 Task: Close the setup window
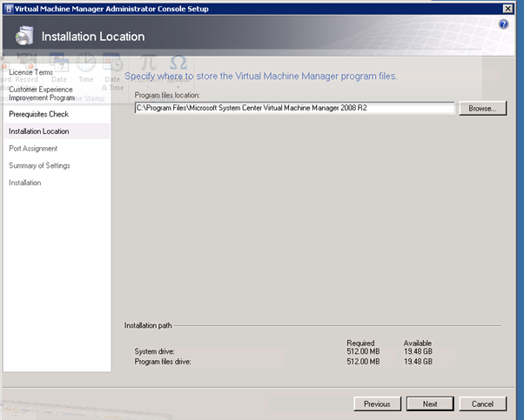coord(508,9)
